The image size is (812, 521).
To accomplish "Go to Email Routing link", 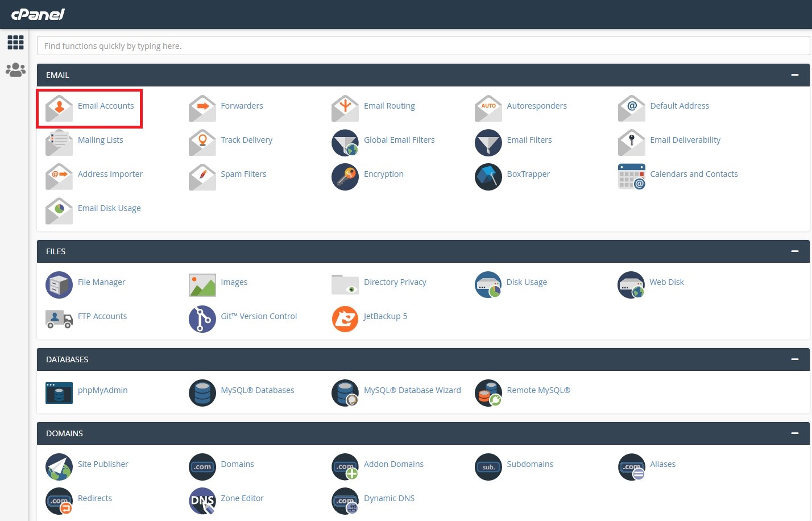I will coord(390,106).
